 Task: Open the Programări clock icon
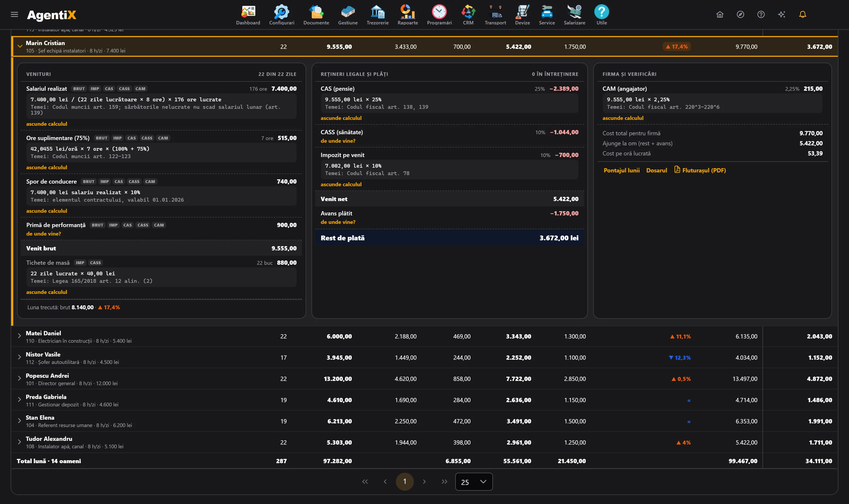pos(439,12)
